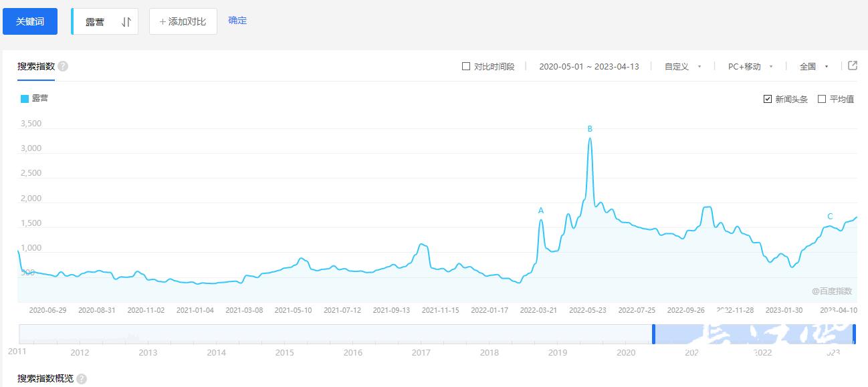This screenshot has width=868, height=387.
Task: Enable the 对比时间段 checkbox
Action: tap(466, 66)
